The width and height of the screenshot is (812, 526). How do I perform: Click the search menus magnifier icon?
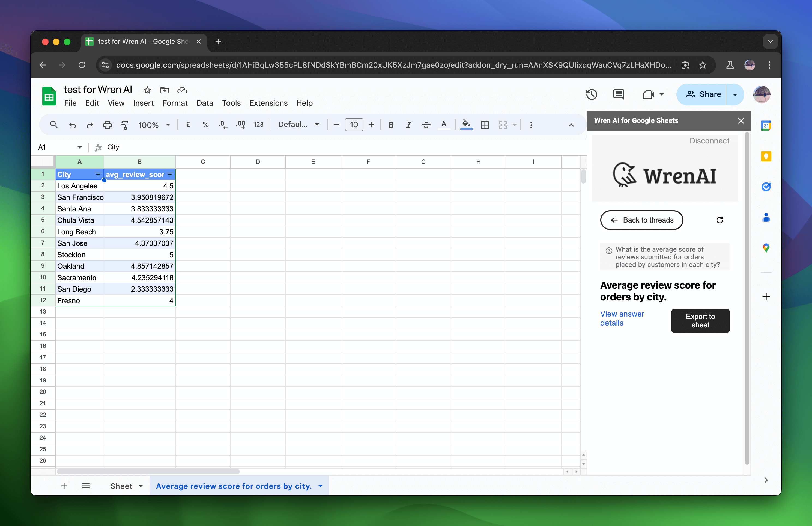pos(53,125)
